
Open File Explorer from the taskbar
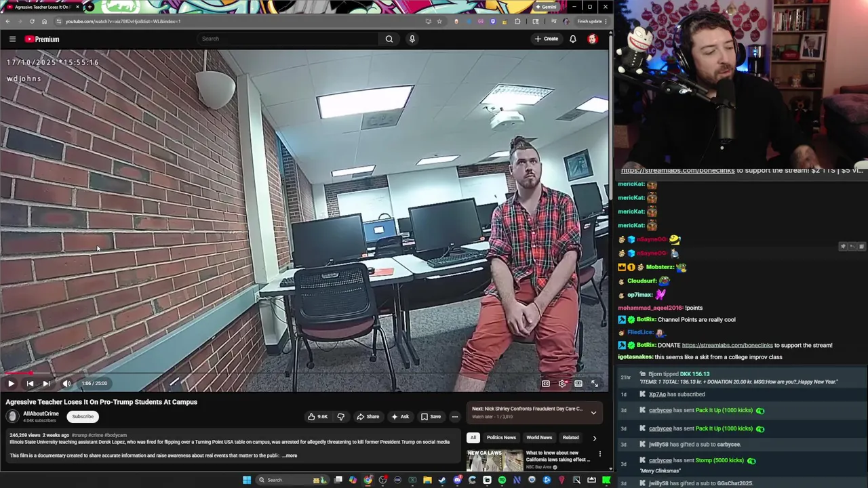[427, 480]
